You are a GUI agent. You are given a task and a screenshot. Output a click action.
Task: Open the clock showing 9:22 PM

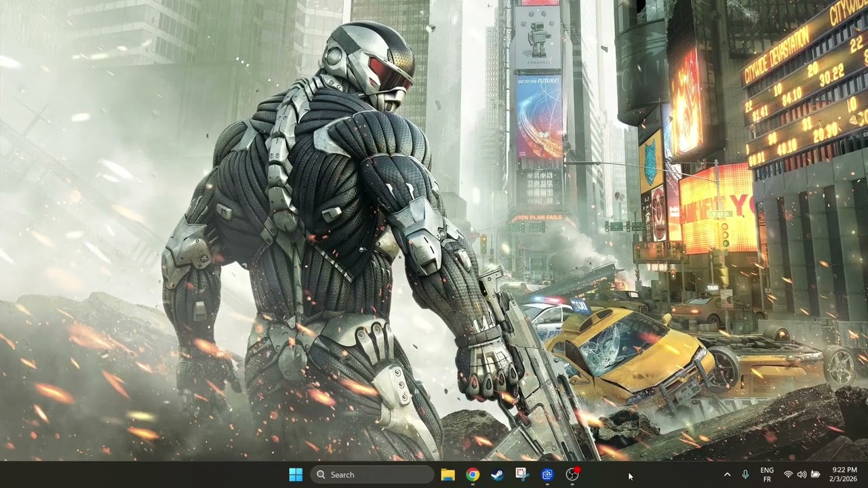pyautogui.click(x=843, y=475)
